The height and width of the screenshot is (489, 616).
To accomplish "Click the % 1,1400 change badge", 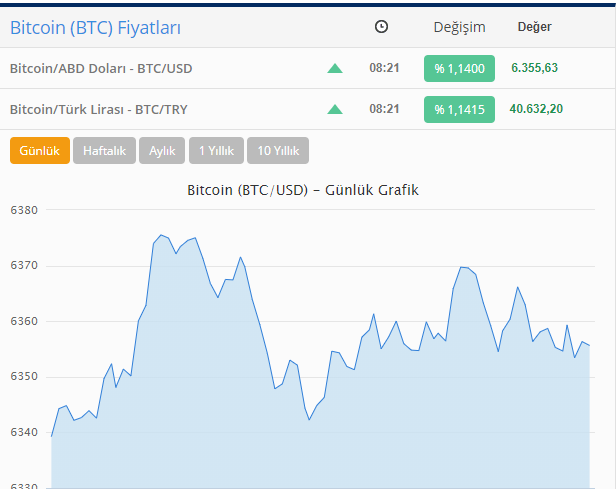I will pos(459,68).
